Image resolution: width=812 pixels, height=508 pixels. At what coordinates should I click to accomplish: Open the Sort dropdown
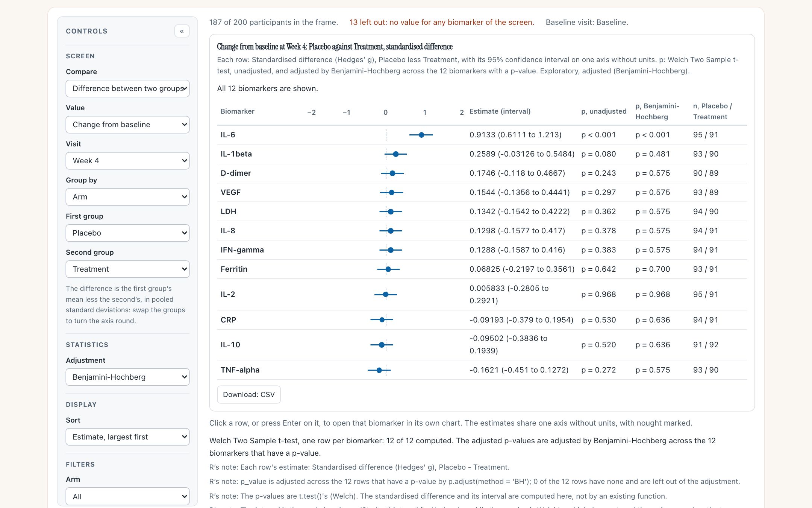(127, 437)
